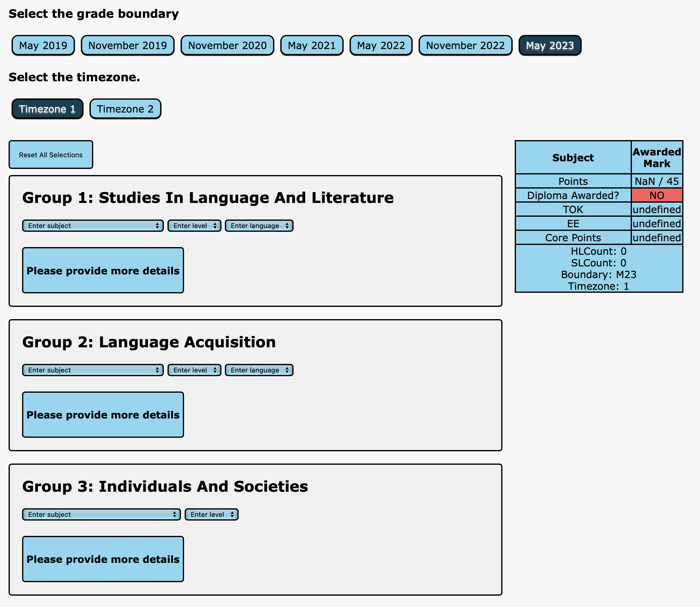700x607 pixels.
Task: Switch to Timezone 2
Action: point(125,109)
